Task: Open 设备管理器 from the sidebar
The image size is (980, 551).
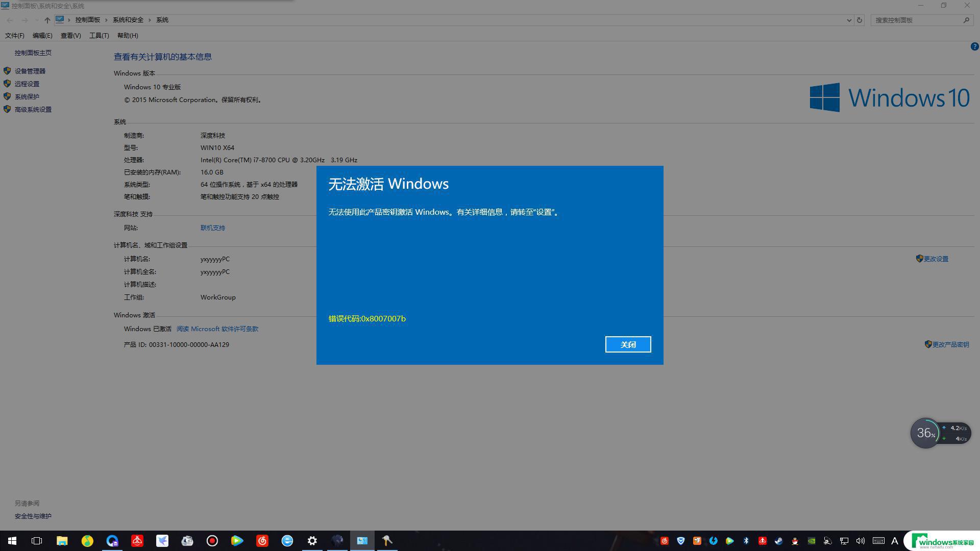Action: [30, 71]
